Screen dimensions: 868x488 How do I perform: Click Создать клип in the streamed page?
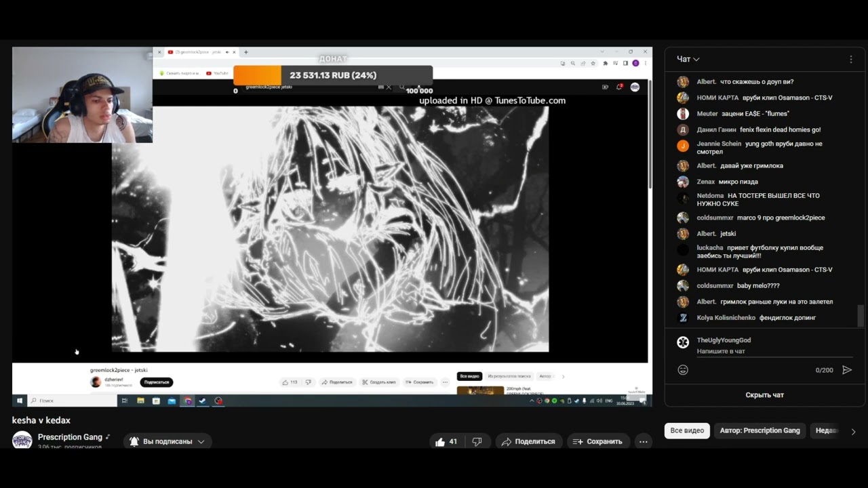coord(378,382)
